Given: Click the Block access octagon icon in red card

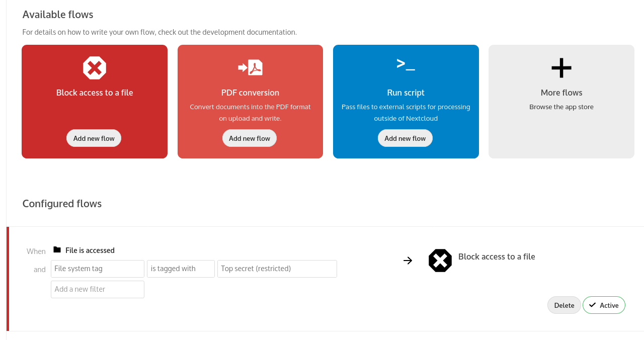Looking at the screenshot, I should (x=95, y=68).
